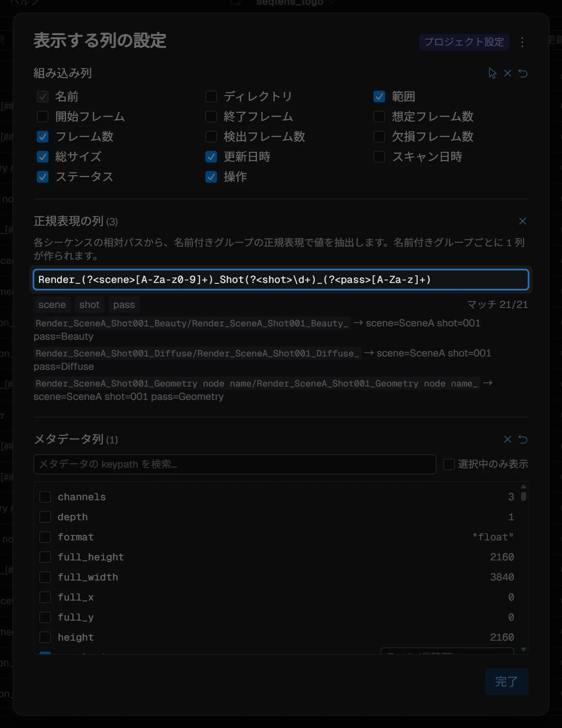Click the 正規表現の列 (3) heading

click(76, 221)
